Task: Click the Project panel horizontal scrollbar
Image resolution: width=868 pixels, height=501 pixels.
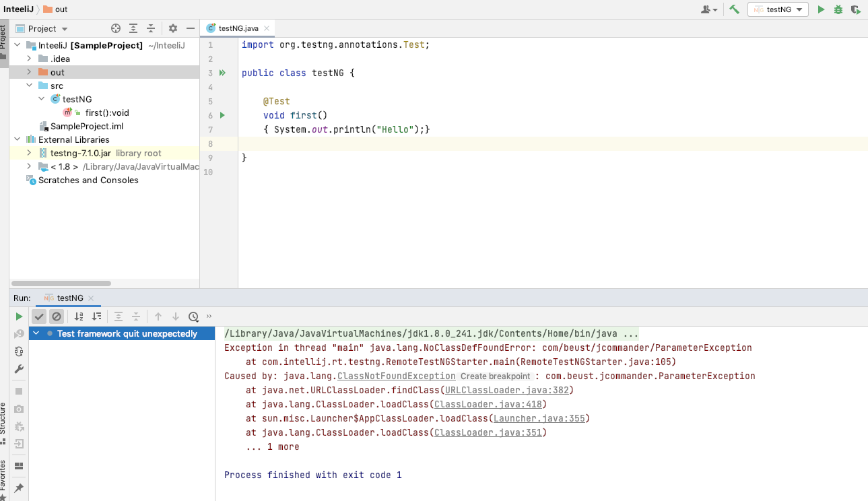Action: [x=61, y=283]
